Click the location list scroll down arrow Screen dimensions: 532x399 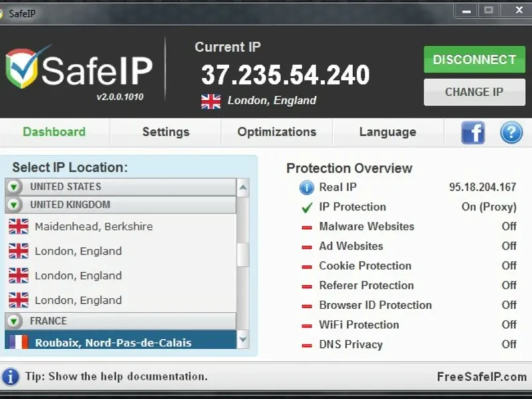243,339
